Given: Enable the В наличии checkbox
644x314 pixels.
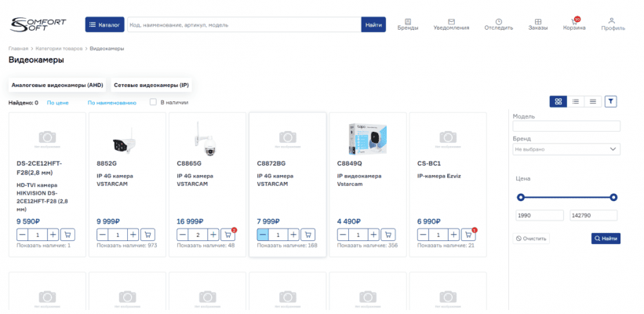Looking at the screenshot, I should click(154, 102).
